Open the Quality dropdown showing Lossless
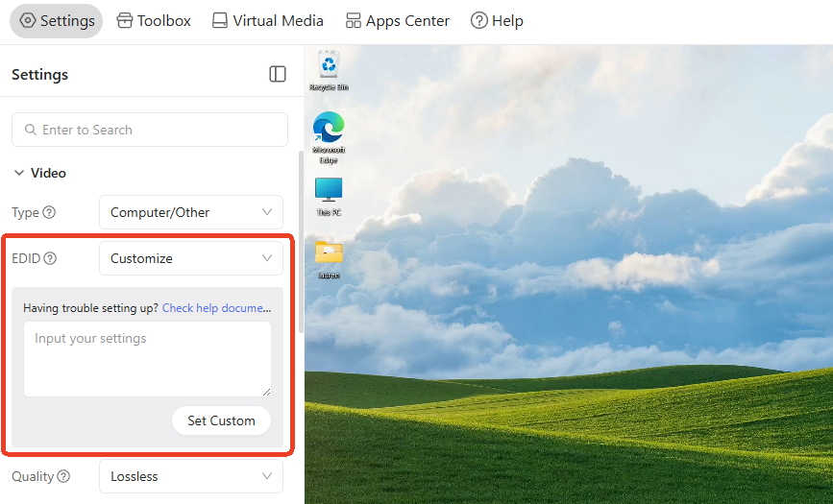Screen dimensions: 833x504 191,476
